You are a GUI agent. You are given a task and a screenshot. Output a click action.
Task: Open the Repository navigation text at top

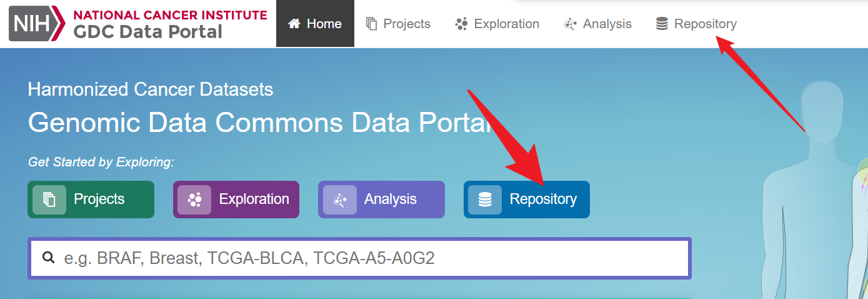pyautogui.click(x=705, y=24)
